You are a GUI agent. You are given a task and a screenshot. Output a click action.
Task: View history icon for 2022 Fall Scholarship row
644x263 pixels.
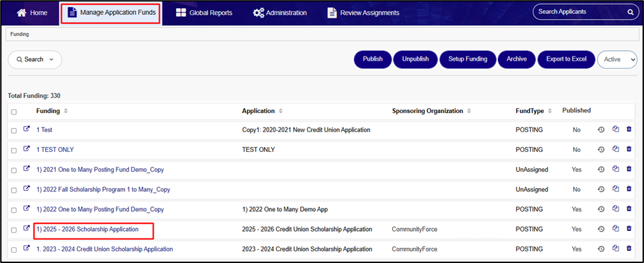point(601,189)
